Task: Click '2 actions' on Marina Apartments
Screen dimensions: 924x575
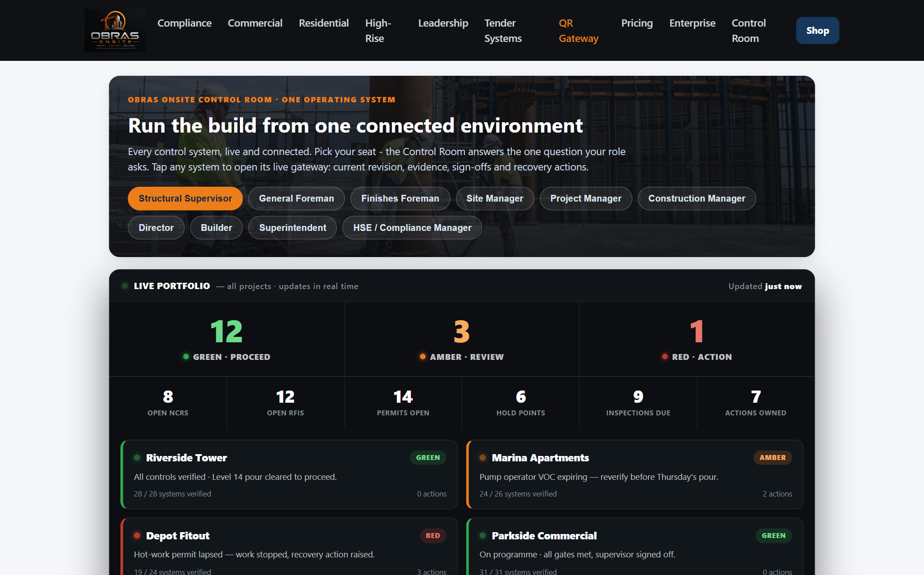Action: 777,494
